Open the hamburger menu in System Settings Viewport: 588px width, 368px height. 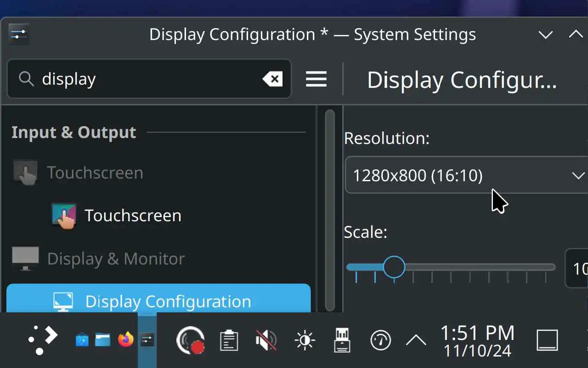pyautogui.click(x=316, y=79)
